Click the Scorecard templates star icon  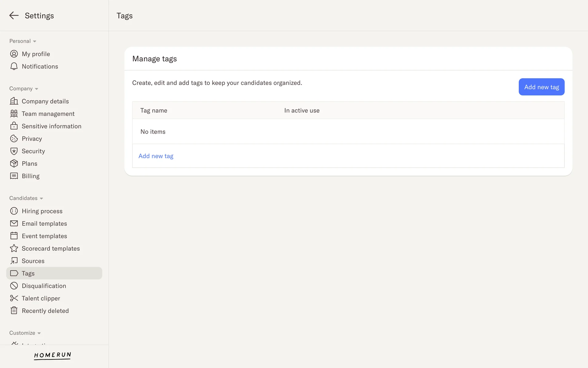click(x=14, y=248)
